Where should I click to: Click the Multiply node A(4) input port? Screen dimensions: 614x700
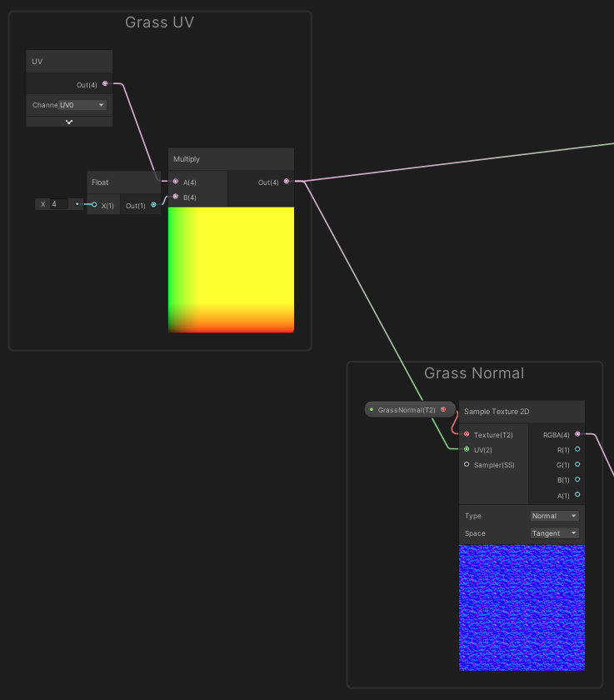point(176,182)
